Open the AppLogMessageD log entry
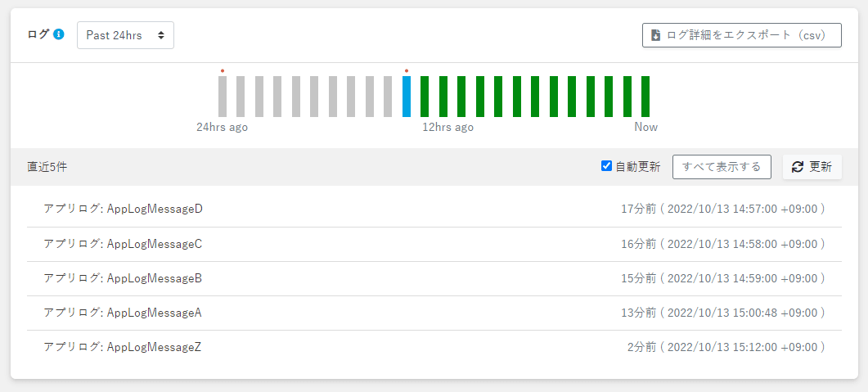The height and width of the screenshot is (392, 868). tap(123, 209)
